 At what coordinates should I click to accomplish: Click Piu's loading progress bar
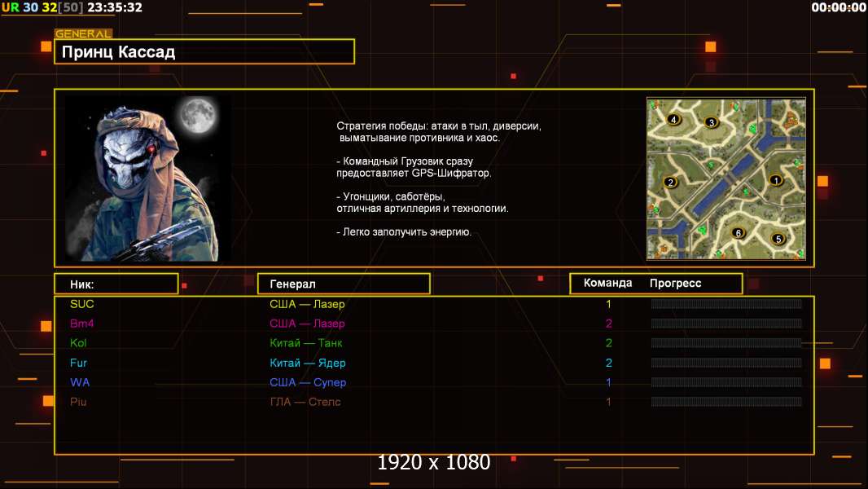pyautogui.click(x=726, y=402)
